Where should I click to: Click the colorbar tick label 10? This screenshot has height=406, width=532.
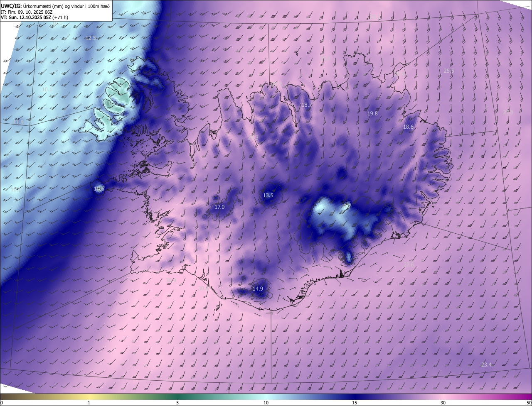(x=266, y=403)
